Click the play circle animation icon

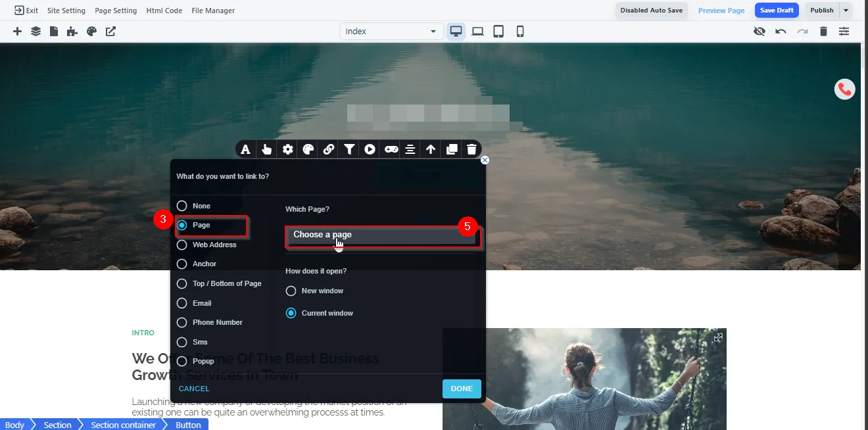point(370,149)
